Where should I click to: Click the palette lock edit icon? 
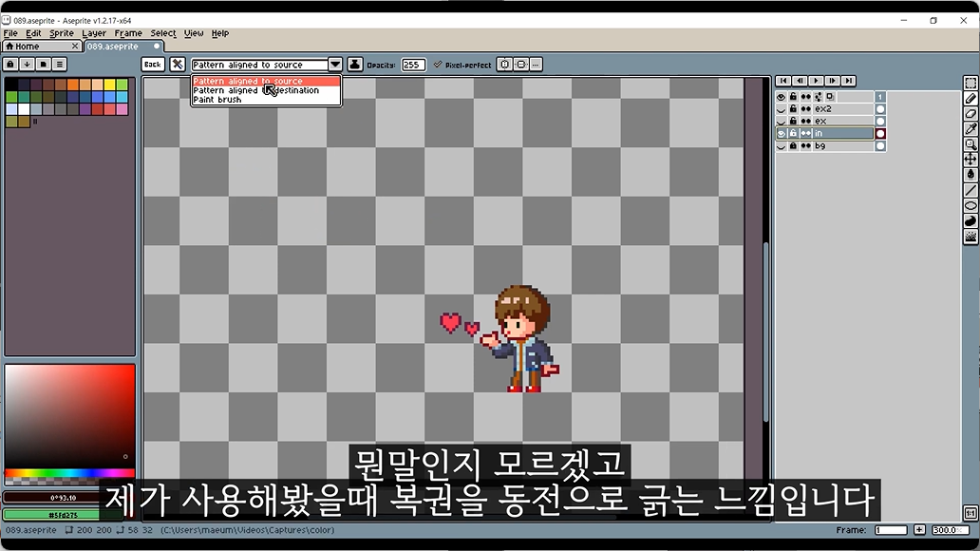(10, 64)
